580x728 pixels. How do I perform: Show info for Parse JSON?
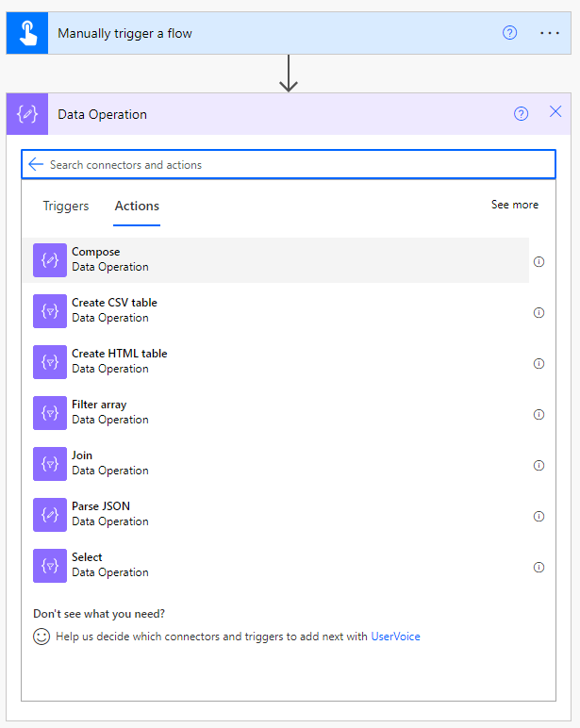539,516
